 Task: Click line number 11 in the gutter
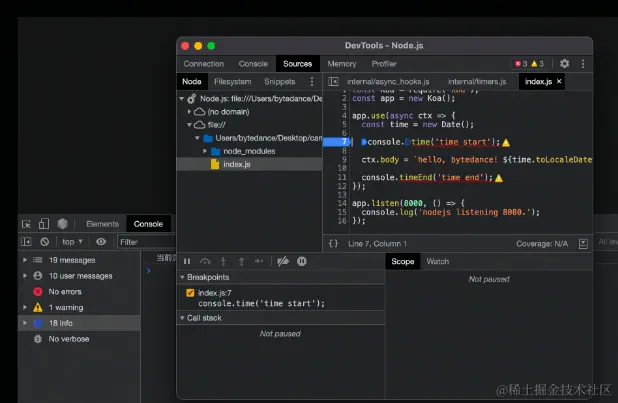(x=342, y=177)
